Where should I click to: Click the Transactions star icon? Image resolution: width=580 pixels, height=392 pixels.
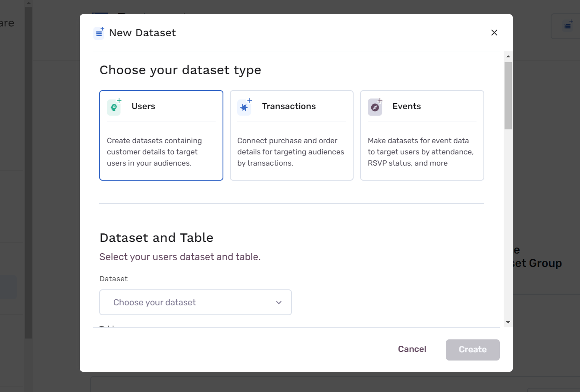[245, 107]
